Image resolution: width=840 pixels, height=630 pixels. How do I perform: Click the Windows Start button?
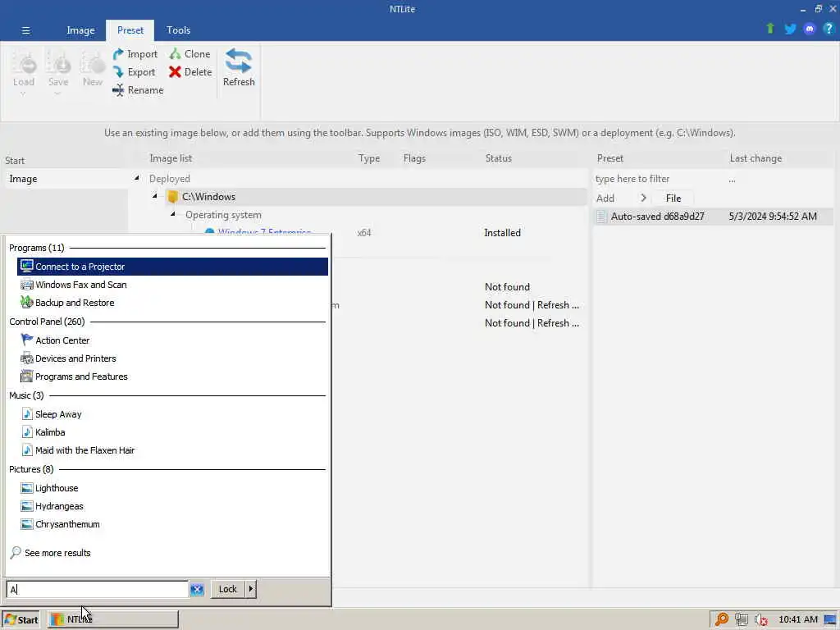(x=22, y=620)
